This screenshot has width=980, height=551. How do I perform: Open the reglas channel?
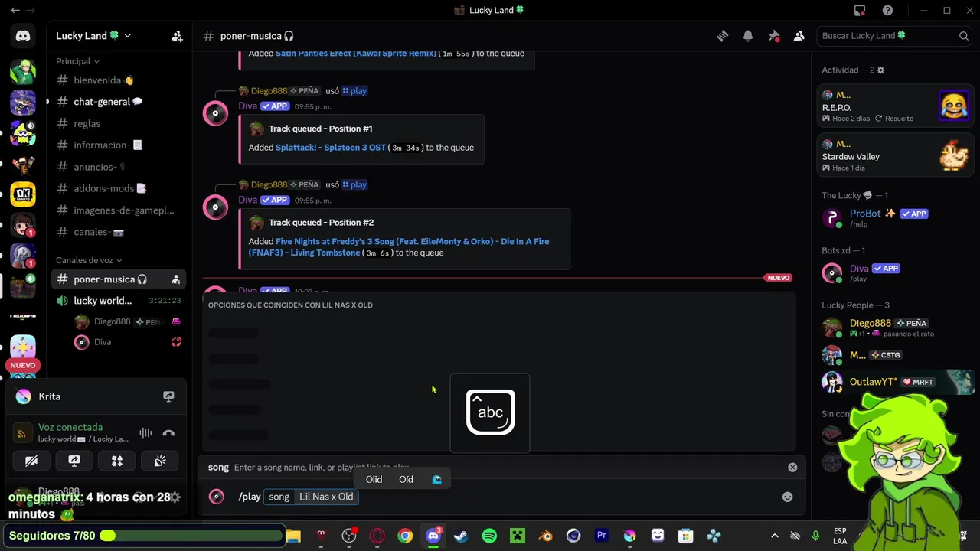(x=119, y=123)
